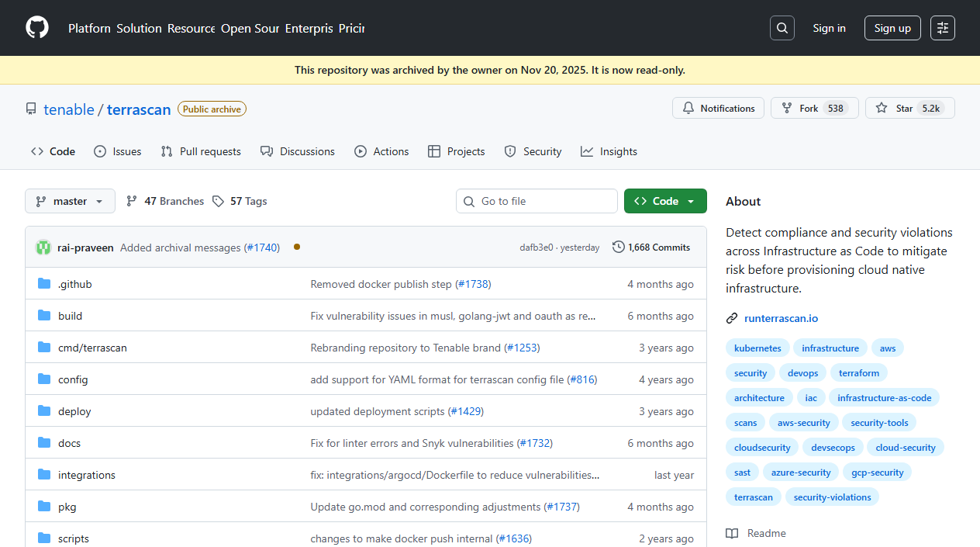Click the deploy folder icon
Screen dimensions: 980x547
(x=44, y=411)
